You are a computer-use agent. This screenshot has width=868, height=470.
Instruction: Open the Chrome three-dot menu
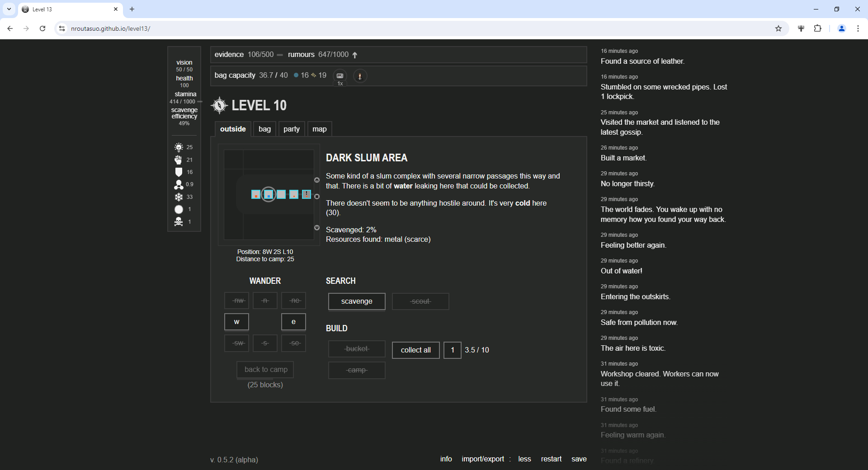(858, 28)
